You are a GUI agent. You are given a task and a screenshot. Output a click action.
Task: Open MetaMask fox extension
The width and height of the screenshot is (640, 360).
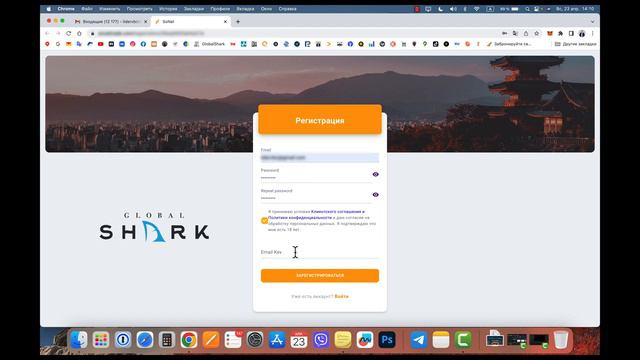[x=550, y=33]
